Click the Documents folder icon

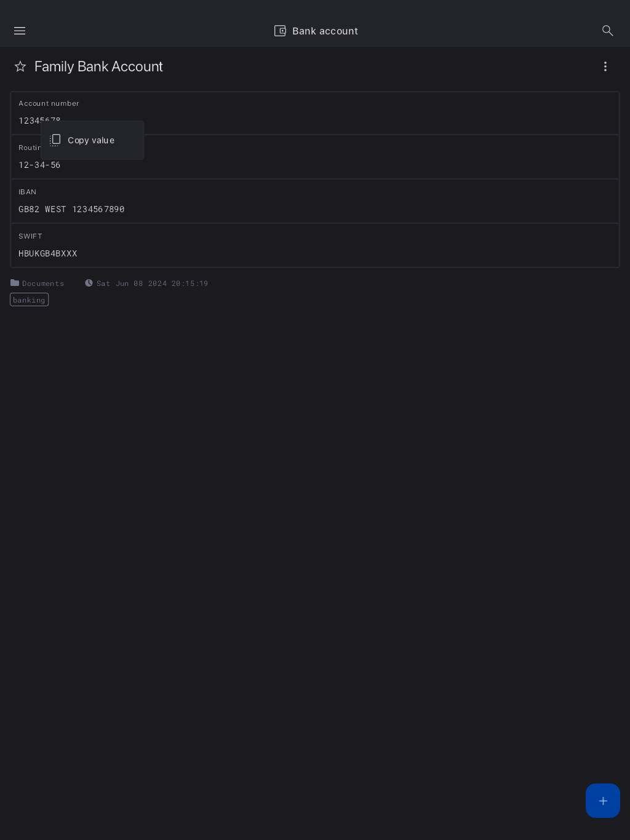15,283
